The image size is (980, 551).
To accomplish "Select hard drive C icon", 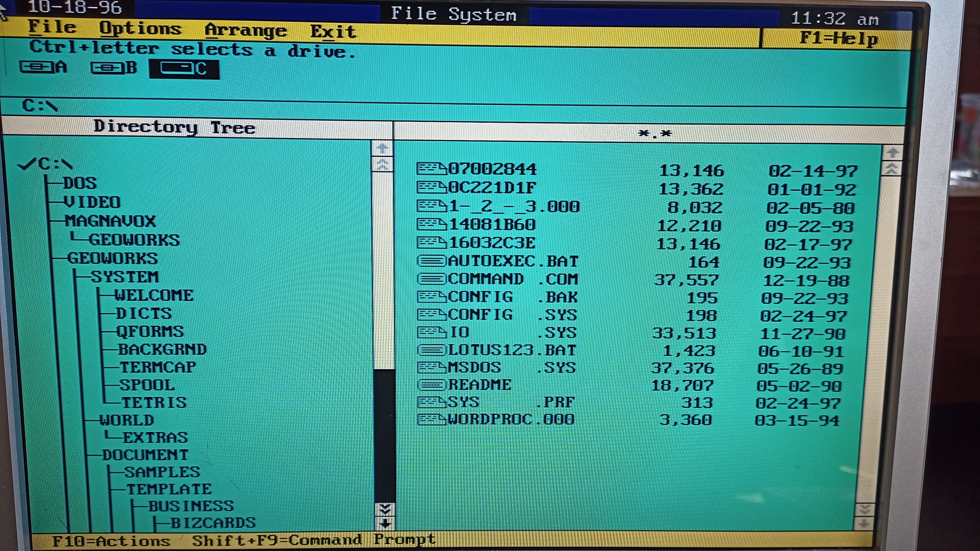I will click(x=184, y=69).
